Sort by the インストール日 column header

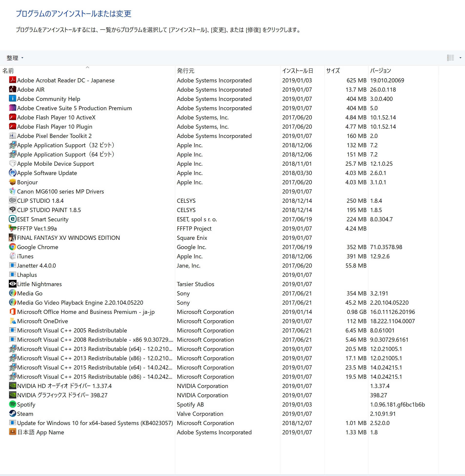pyautogui.click(x=303, y=70)
